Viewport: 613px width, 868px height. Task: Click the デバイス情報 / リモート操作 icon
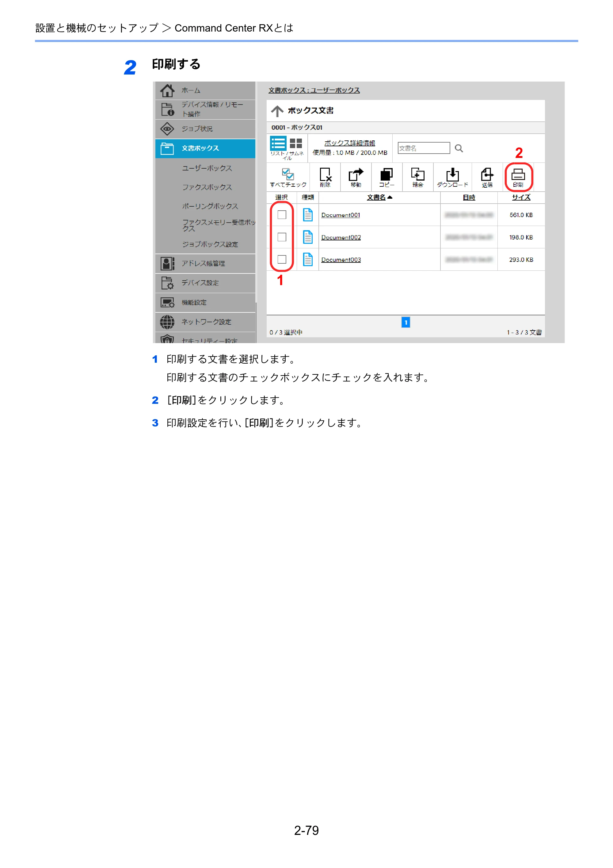(167, 109)
